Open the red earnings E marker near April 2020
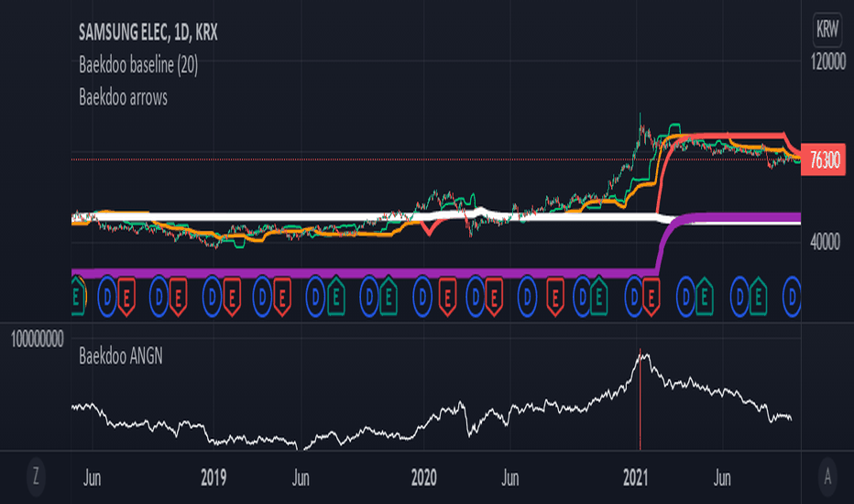The width and height of the screenshot is (854, 504). click(x=494, y=297)
